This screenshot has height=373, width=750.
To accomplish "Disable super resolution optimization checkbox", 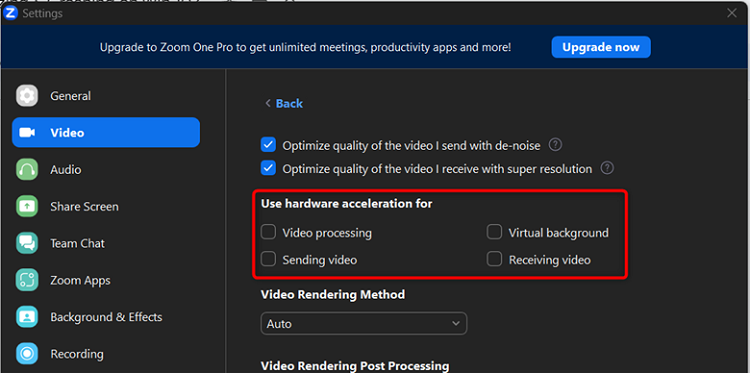I will 268,168.
